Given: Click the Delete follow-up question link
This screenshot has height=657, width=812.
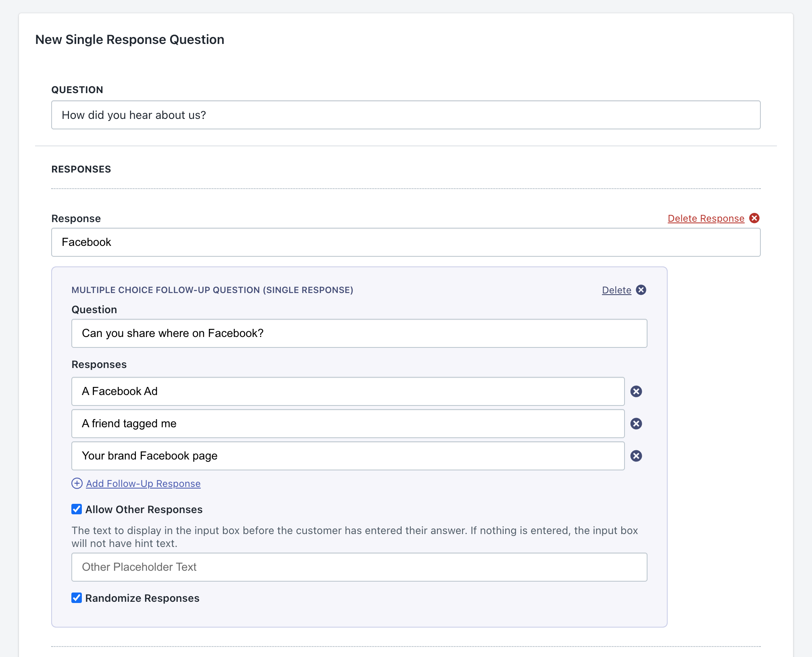Looking at the screenshot, I should click(616, 290).
